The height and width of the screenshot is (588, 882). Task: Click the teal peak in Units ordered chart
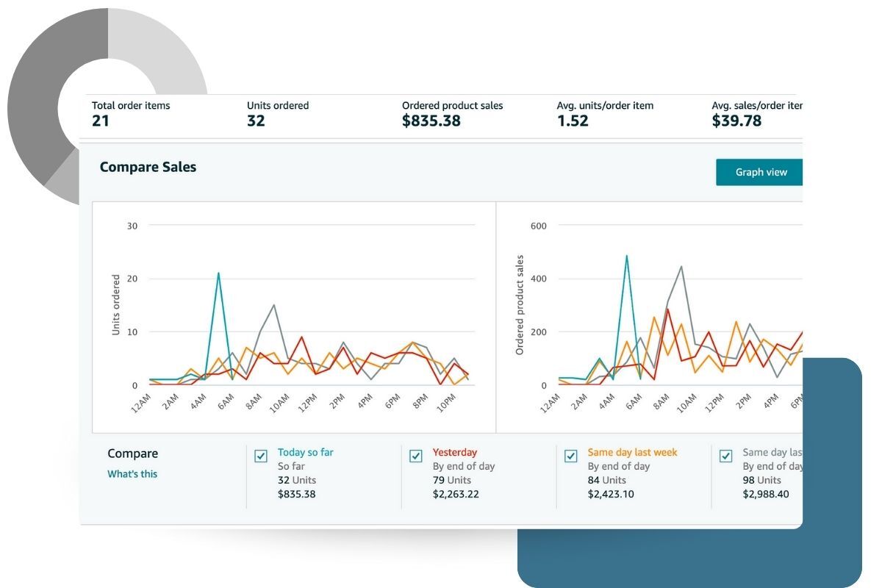(218, 273)
